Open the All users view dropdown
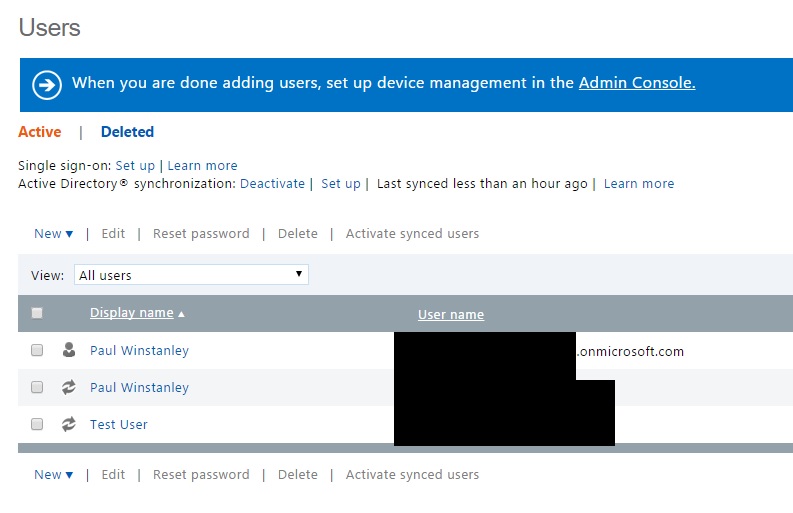The height and width of the screenshot is (513, 793). 191,275
